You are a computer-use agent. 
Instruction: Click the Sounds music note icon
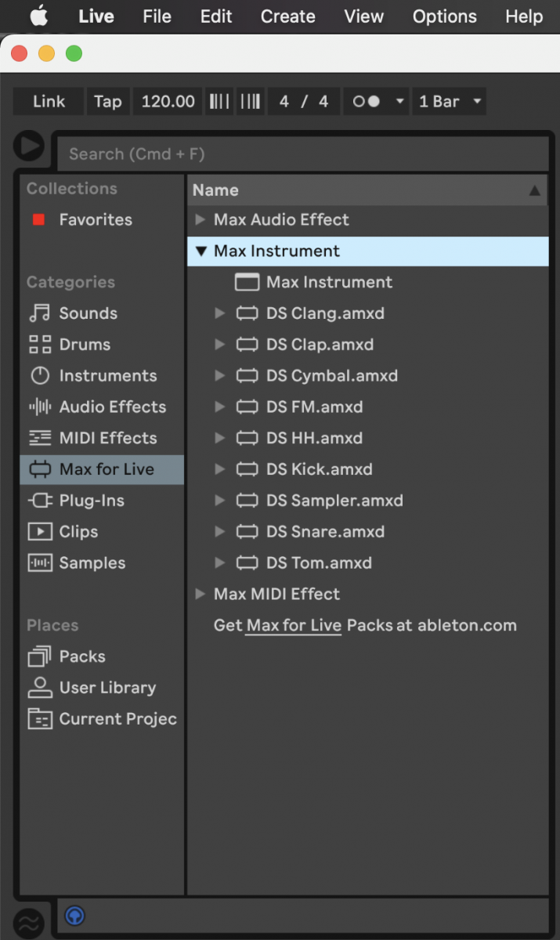[39, 313]
